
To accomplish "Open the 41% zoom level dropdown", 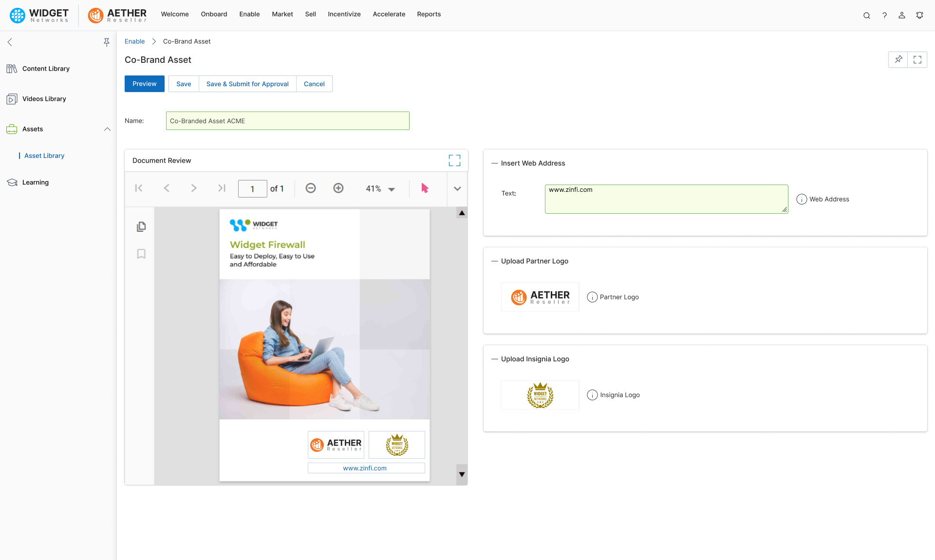I will click(392, 189).
